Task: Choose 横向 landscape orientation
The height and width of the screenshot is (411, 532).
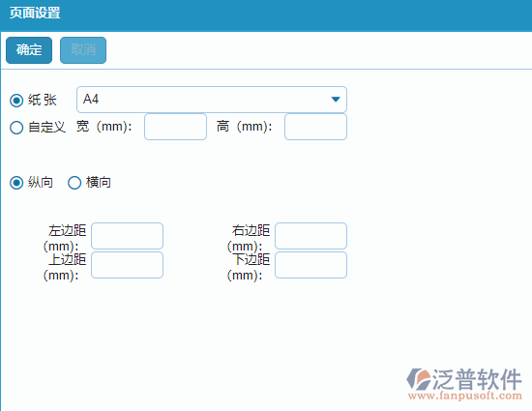Action: click(x=74, y=183)
